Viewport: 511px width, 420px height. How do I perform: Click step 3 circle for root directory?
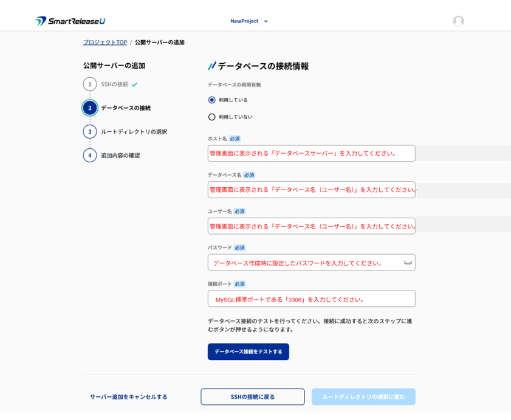pos(90,131)
